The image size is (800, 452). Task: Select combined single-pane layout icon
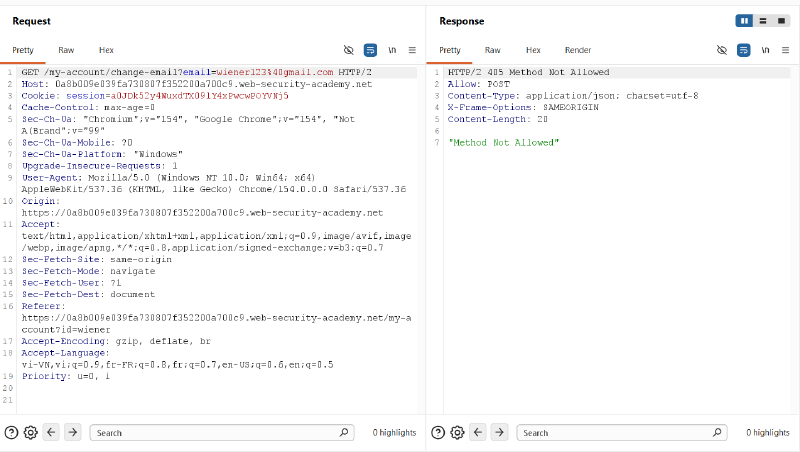(x=781, y=21)
